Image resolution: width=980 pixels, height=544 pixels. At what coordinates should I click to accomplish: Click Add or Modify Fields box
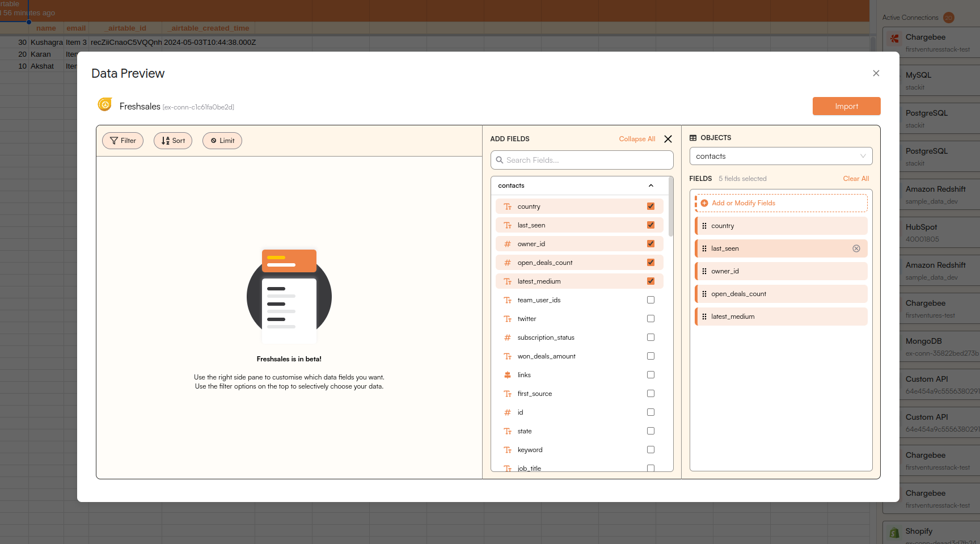(782, 203)
